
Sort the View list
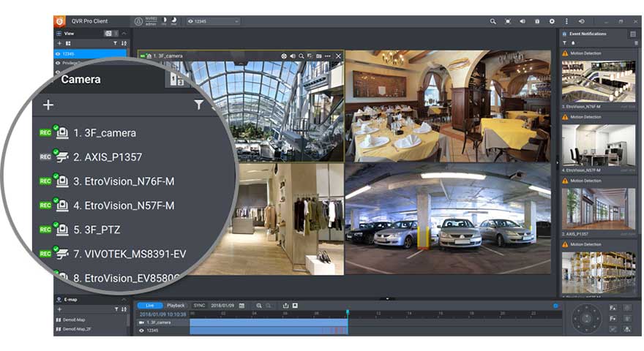point(124,43)
